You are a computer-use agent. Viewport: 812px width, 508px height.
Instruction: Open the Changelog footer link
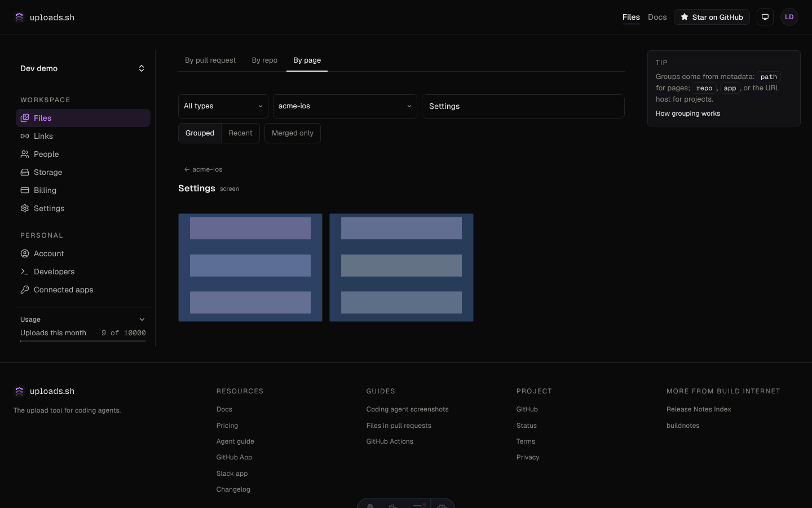pyautogui.click(x=233, y=489)
